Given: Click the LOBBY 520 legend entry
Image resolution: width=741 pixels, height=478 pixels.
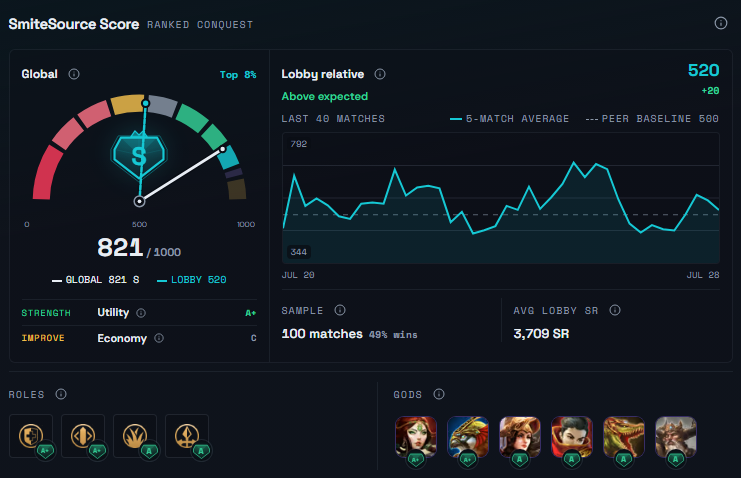Looking at the screenshot, I should (192, 280).
